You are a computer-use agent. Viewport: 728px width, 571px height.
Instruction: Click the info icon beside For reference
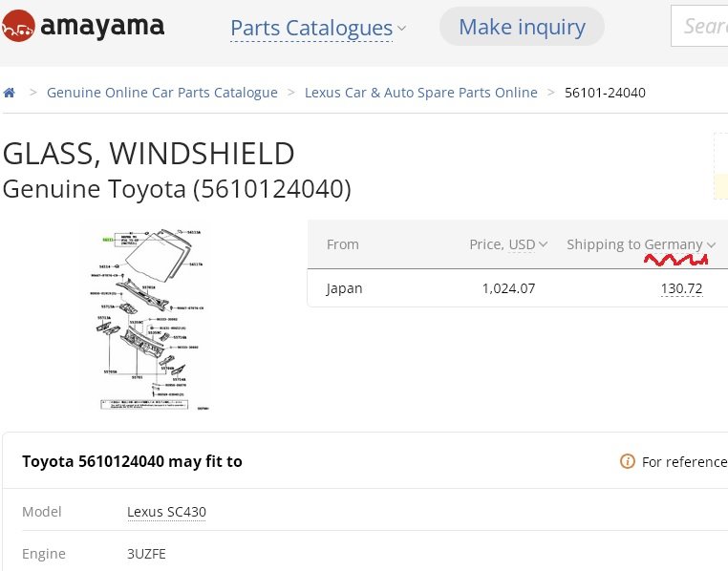coord(628,461)
